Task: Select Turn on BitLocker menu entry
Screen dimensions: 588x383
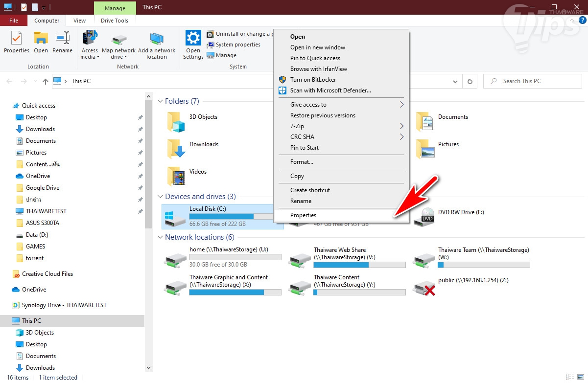Action: tap(341, 80)
